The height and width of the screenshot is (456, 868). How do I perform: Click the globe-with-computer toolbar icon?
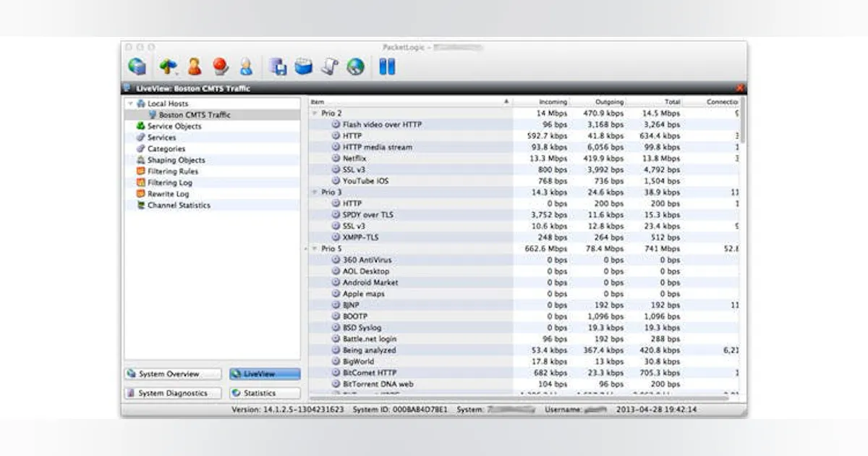tap(137, 67)
